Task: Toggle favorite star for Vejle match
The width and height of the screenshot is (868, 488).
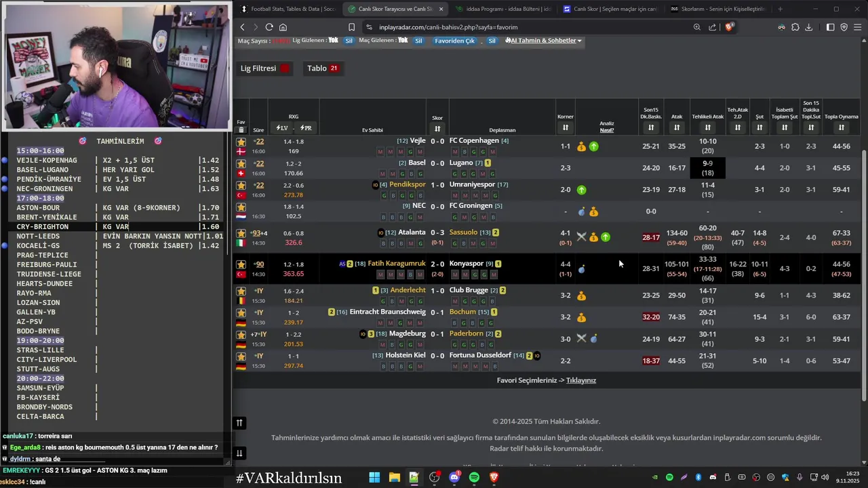Action: [x=241, y=142]
